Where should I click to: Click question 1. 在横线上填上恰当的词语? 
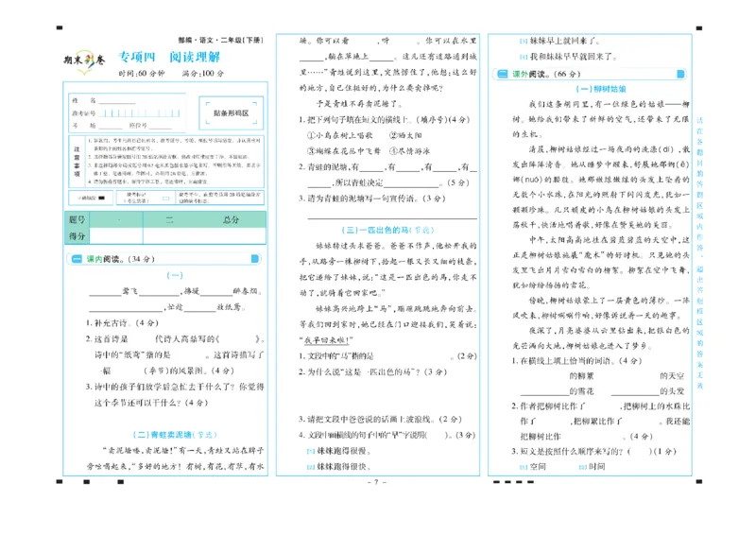pos(576,360)
